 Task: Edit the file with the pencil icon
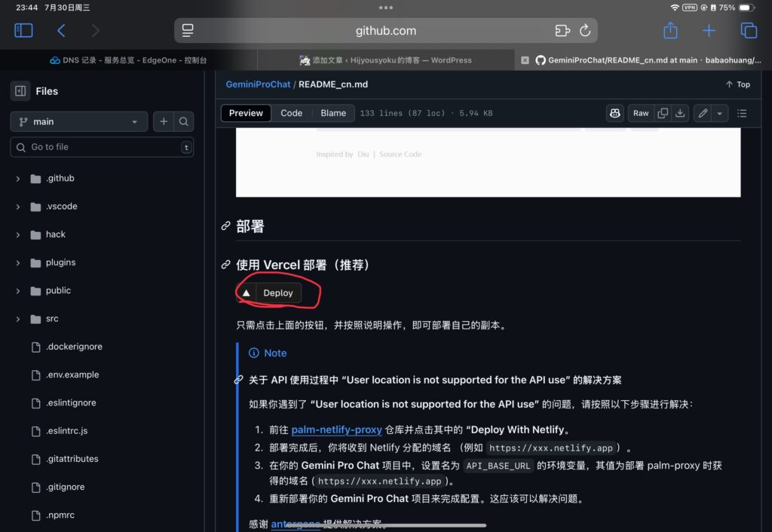coord(703,113)
